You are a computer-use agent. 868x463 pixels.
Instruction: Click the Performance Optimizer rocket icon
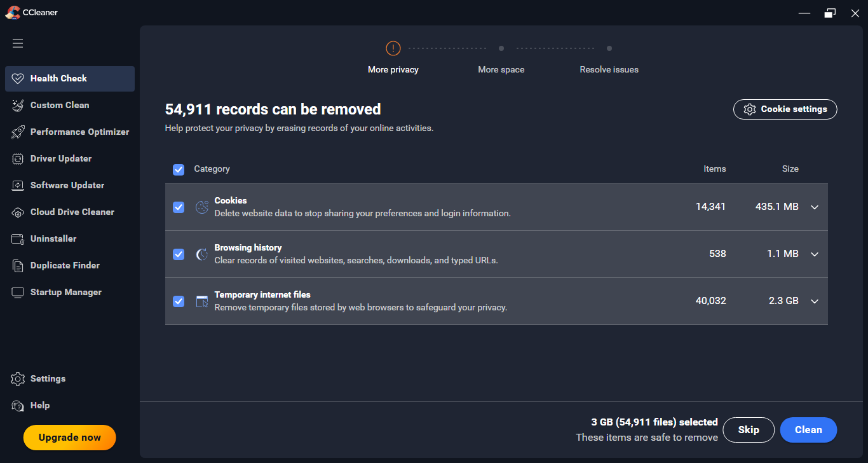pyautogui.click(x=18, y=132)
